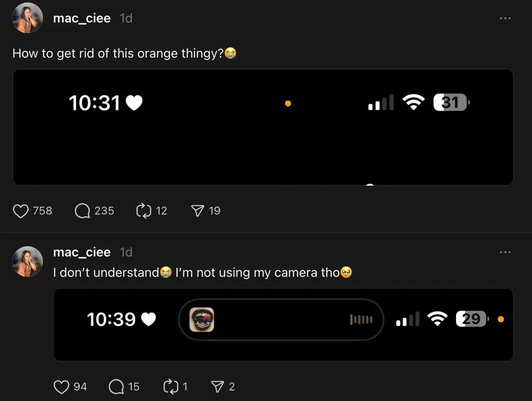Click the reply's 1d timestamp
This screenshot has height=401, width=532.
click(126, 252)
